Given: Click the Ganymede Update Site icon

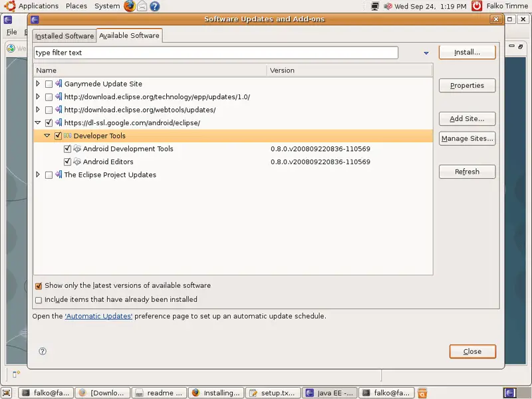Looking at the screenshot, I should (x=59, y=84).
